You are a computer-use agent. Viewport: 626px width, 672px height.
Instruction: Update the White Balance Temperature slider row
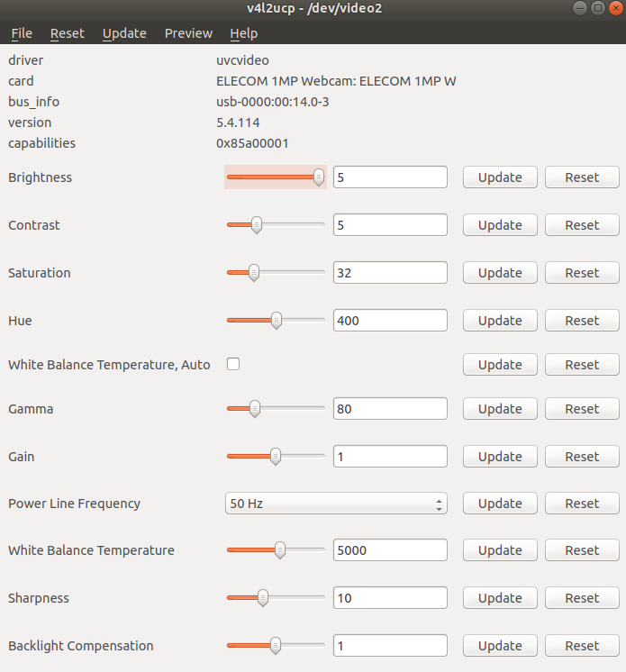click(x=500, y=550)
